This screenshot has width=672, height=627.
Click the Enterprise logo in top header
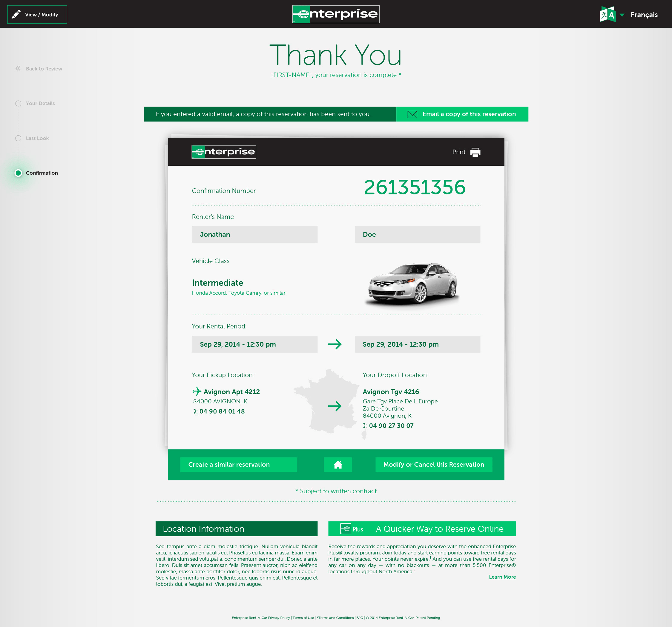(x=336, y=14)
